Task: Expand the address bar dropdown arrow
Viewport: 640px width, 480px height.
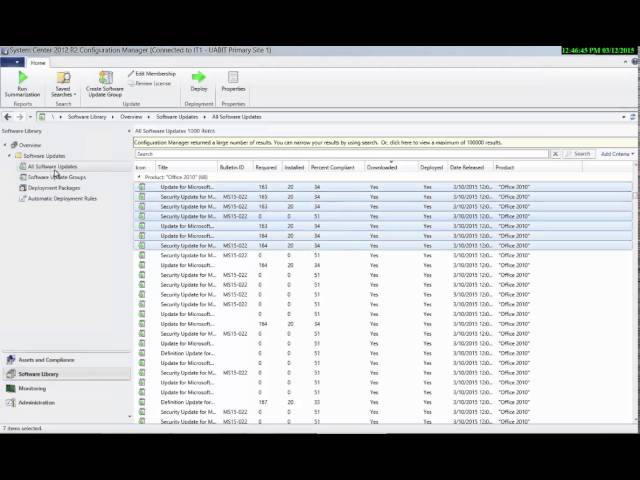Action: (624, 117)
